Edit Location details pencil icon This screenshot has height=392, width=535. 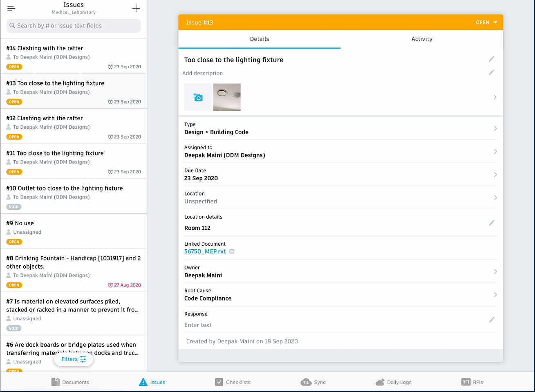pyautogui.click(x=492, y=223)
